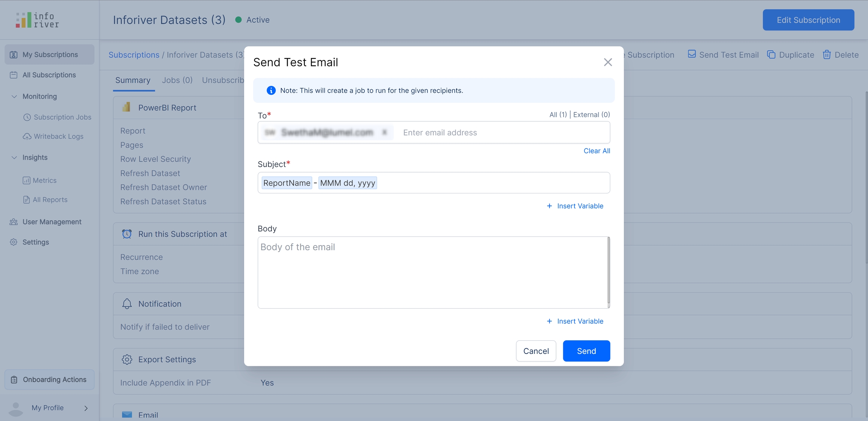This screenshot has width=868, height=421.
Task: Click the Body of the email textarea
Action: pyautogui.click(x=433, y=272)
